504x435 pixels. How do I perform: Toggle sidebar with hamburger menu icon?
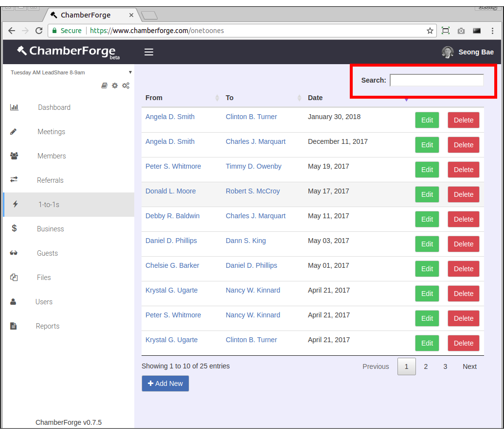click(149, 52)
